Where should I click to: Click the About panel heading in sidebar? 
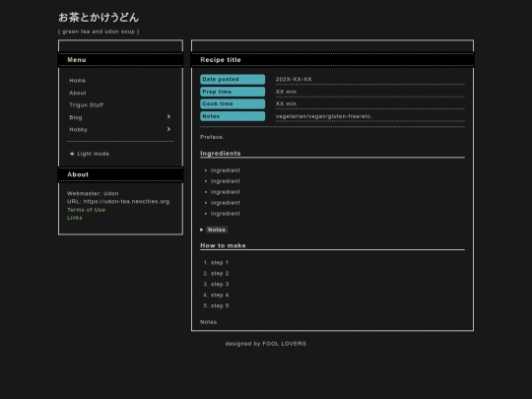click(78, 174)
